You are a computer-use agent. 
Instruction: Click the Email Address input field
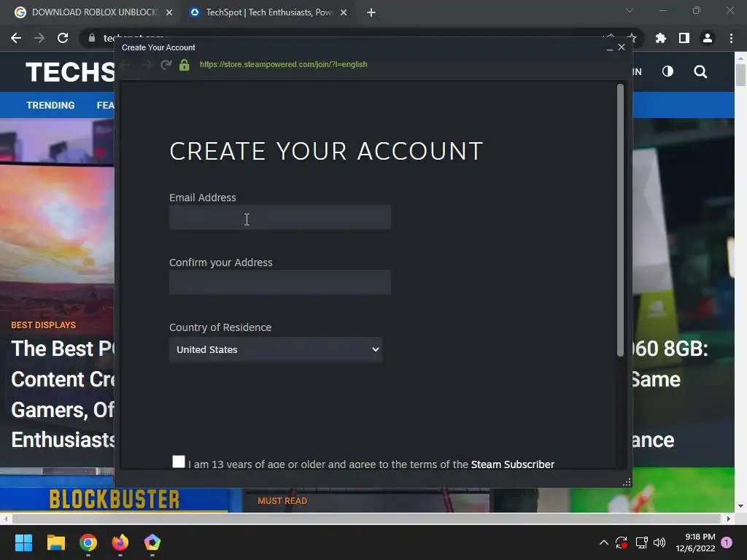tap(280, 217)
